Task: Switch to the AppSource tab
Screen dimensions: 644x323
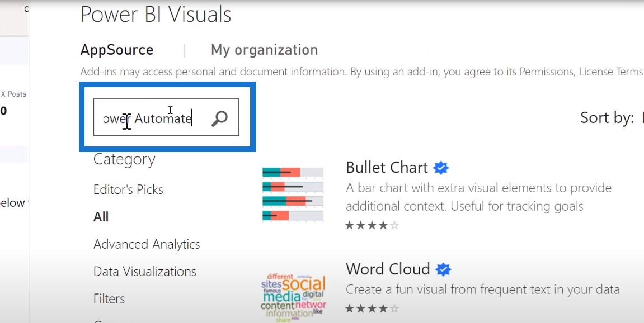Action: (117, 50)
